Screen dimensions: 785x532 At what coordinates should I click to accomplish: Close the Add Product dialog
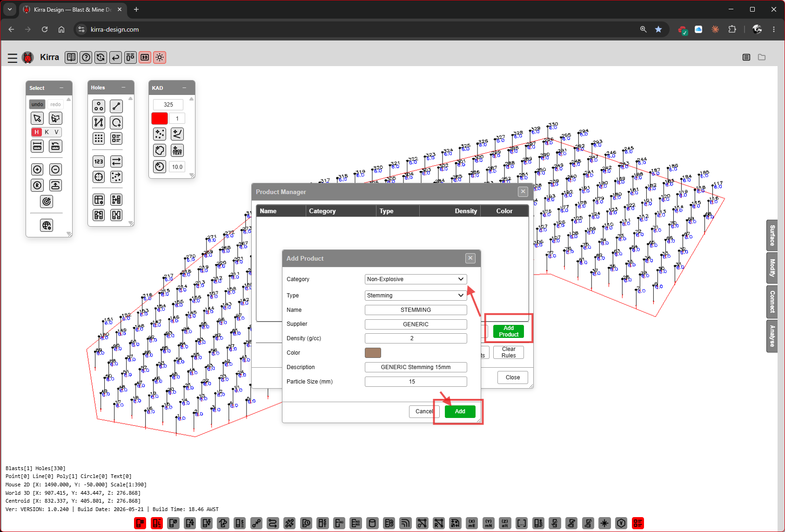click(470, 258)
